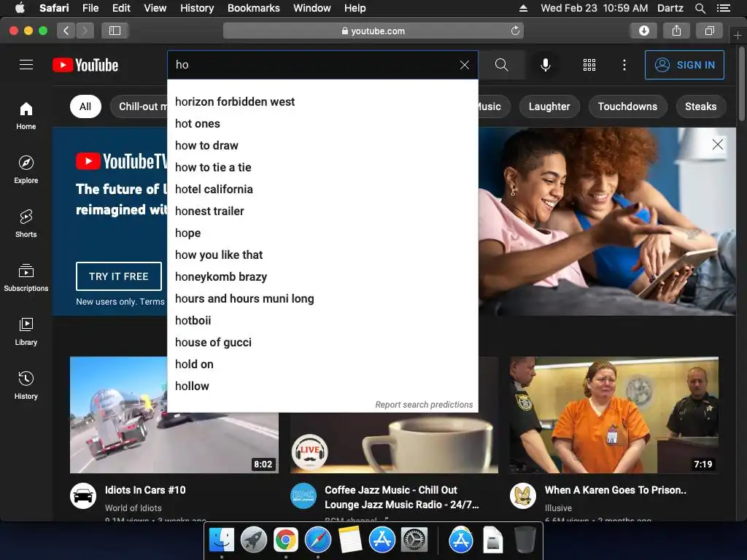
Task: Open BGM channel avatar
Action: click(303, 496)
